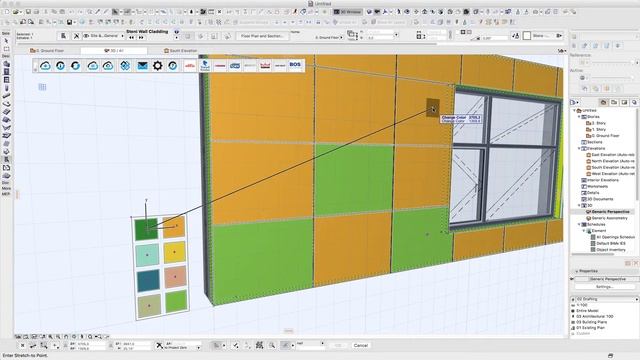640x360 pixels.
Task: Pick the khaki palette swatch
Action: 149,306
